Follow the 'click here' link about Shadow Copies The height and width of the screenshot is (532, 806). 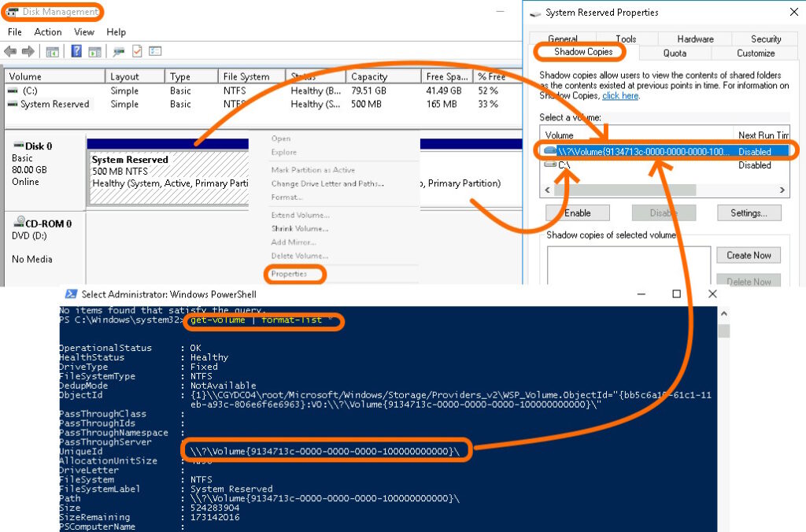(620, 96)
